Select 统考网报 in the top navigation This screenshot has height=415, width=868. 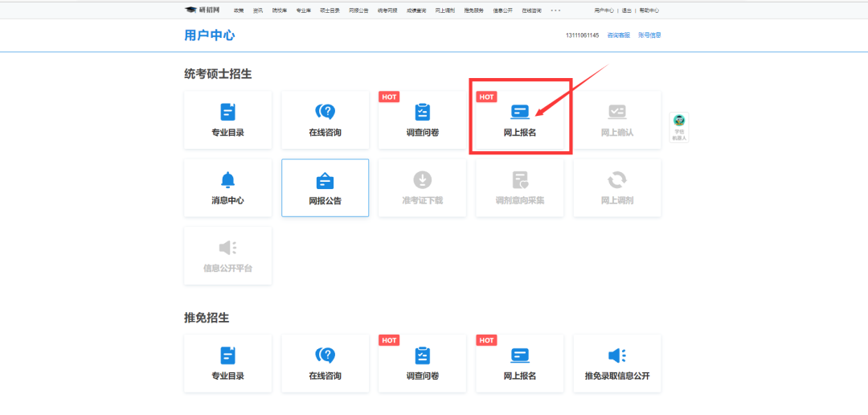387,10
